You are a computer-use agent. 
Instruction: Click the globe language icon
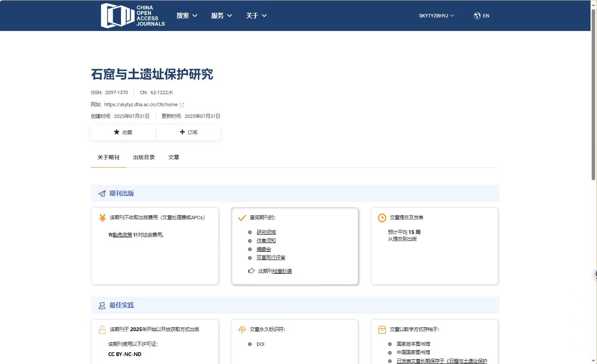[477, 15]
